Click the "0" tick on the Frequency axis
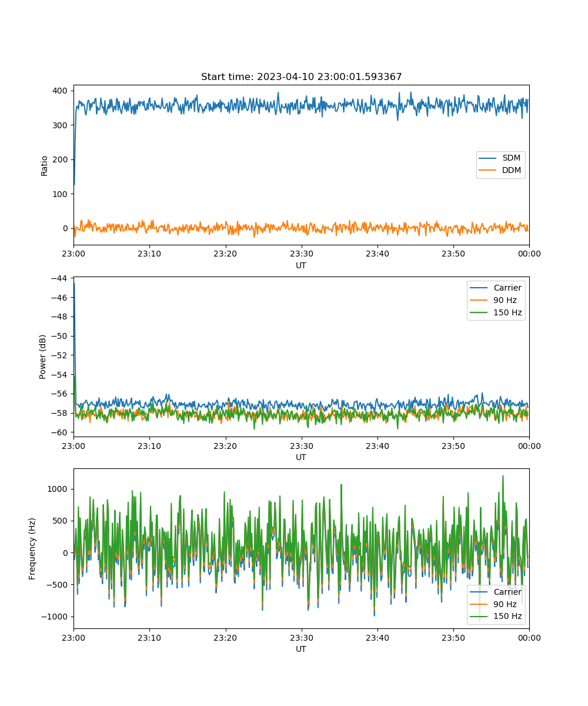Screen dimensions: 588x706 click(x=66, y=553)
